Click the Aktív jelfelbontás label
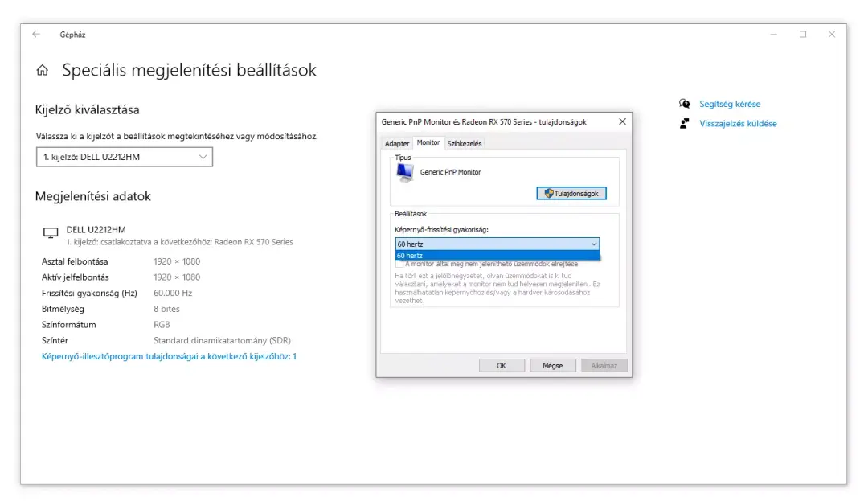The height and width of the screenshot is (501, 868). pos(76,277)
